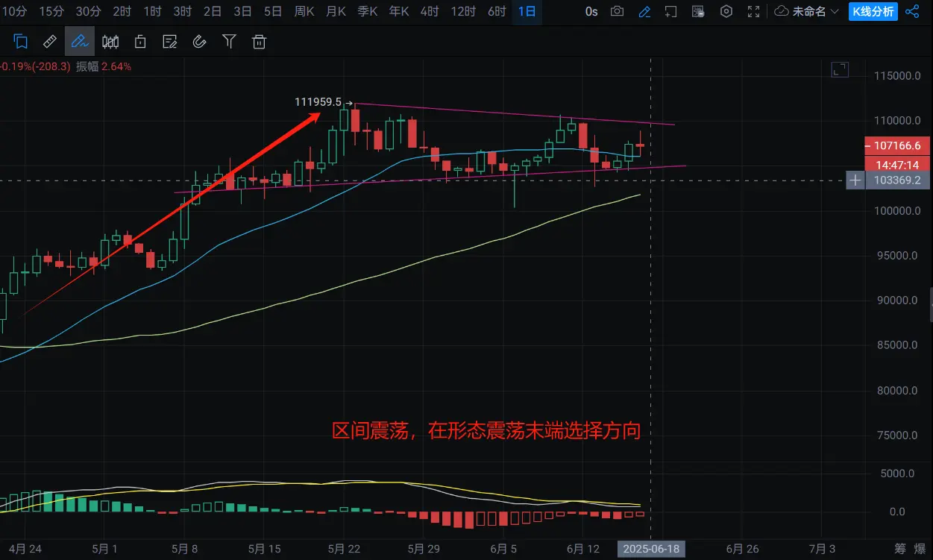This screenshot has height=560, width=933.
Task: Click the 5月 22 date axis label
Action: point(345,549)
